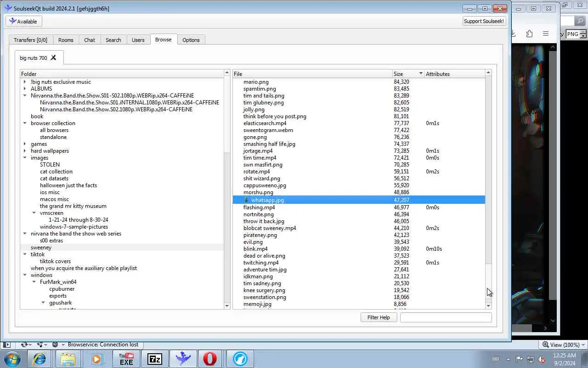
Task: Open the Chat tab
Action: coord(90,40)
